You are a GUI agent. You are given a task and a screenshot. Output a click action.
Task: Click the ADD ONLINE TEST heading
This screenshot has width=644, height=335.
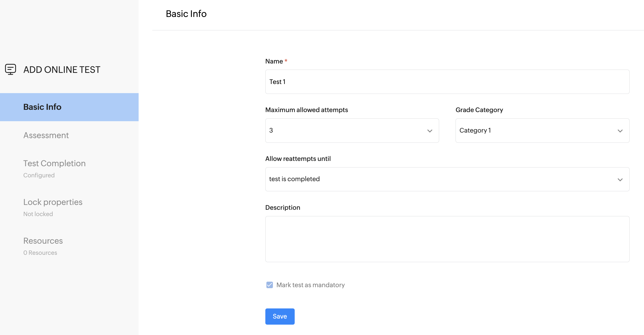62,70
